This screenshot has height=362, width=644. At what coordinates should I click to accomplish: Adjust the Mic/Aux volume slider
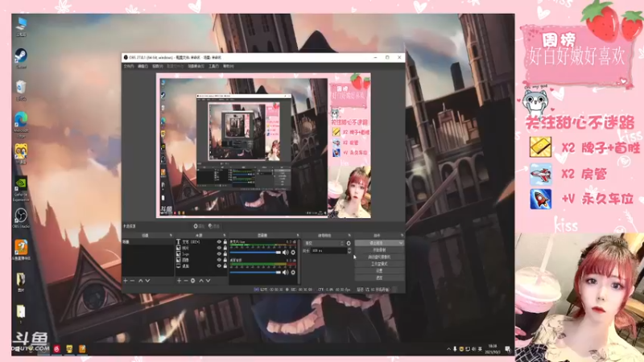pyautogui.click(x=255, y=253)
